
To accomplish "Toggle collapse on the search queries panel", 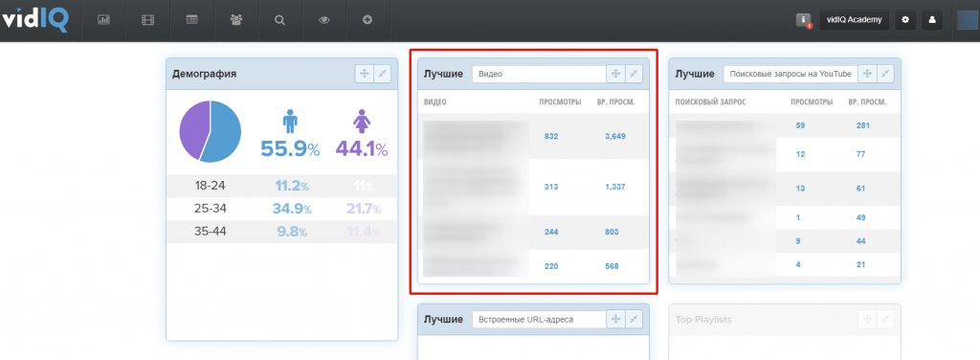I will [885, 74].
